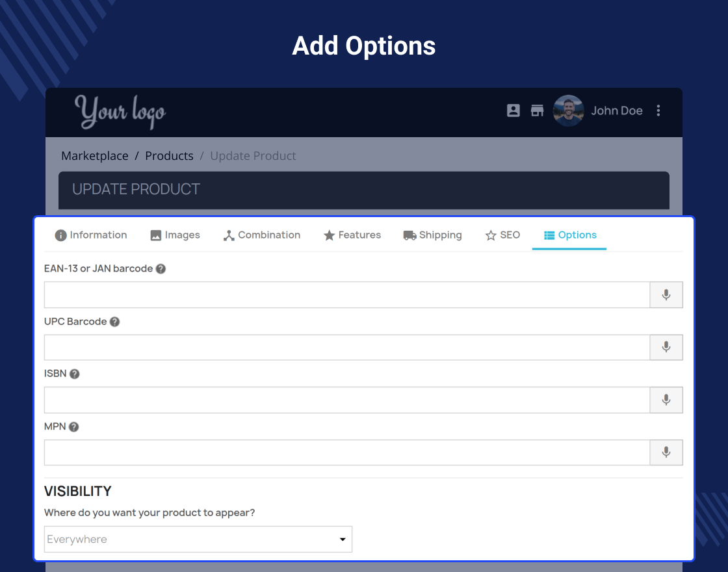This screenshot has width=728, height=572.
Task: Click the Products breadcrumb link
Action: 169,156
